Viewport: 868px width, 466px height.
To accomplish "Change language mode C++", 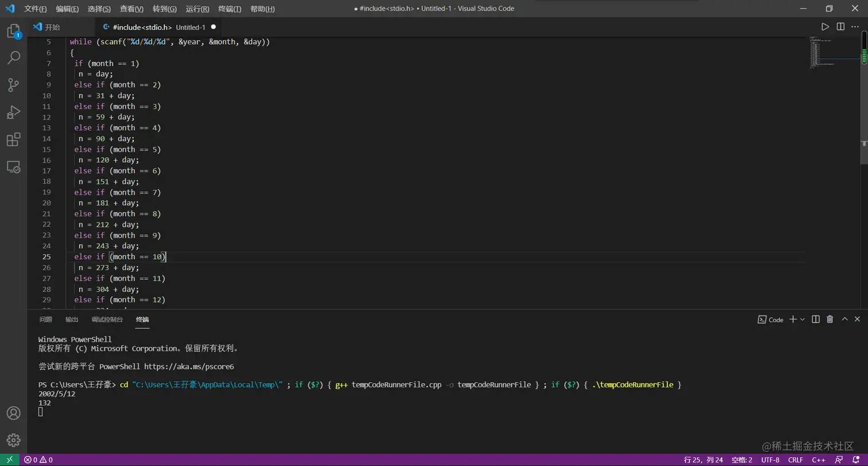I will (819, 460).
